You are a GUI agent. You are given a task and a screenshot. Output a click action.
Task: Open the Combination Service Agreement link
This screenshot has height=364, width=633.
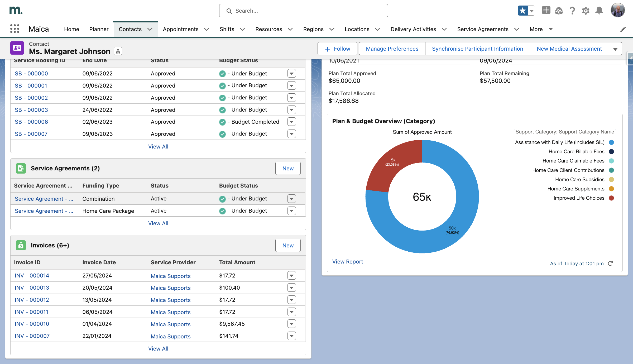(x=44, y=199)
